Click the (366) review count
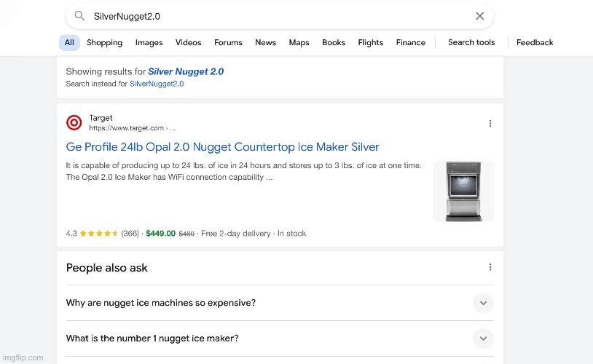 coord(130,234)
